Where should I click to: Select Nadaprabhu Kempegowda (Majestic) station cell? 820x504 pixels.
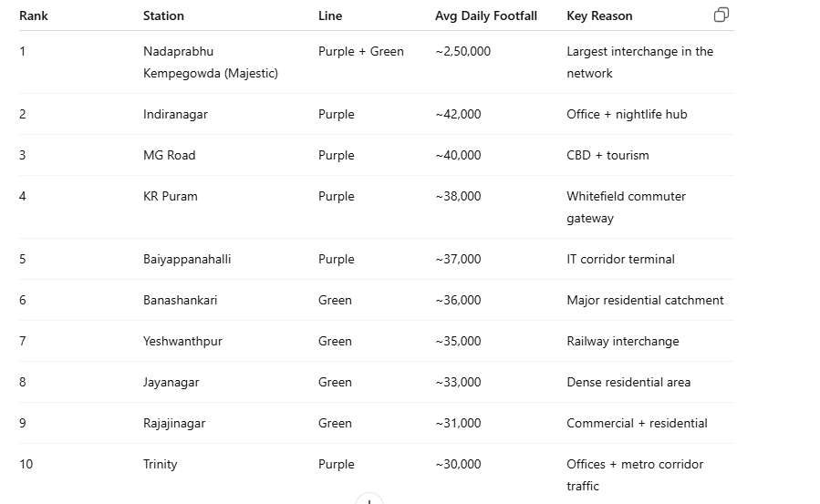210,62
